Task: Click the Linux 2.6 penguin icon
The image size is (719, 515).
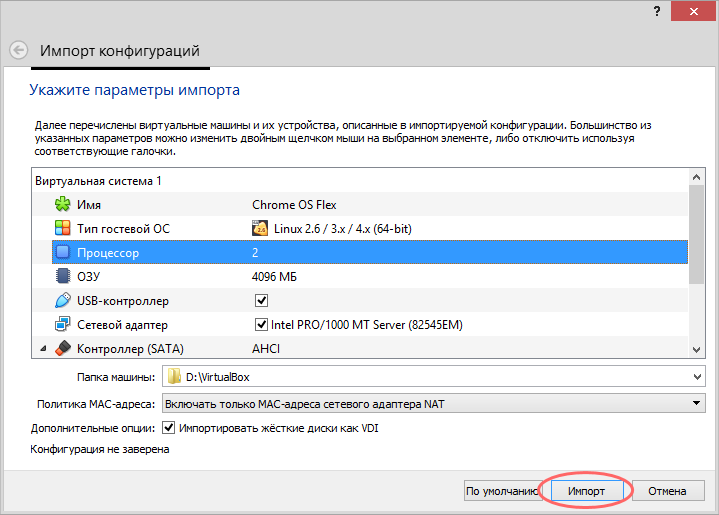Action: tap(260, 228)
